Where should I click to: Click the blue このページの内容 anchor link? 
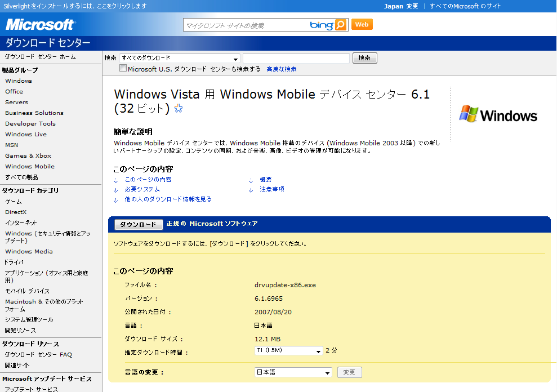(148, 180)
